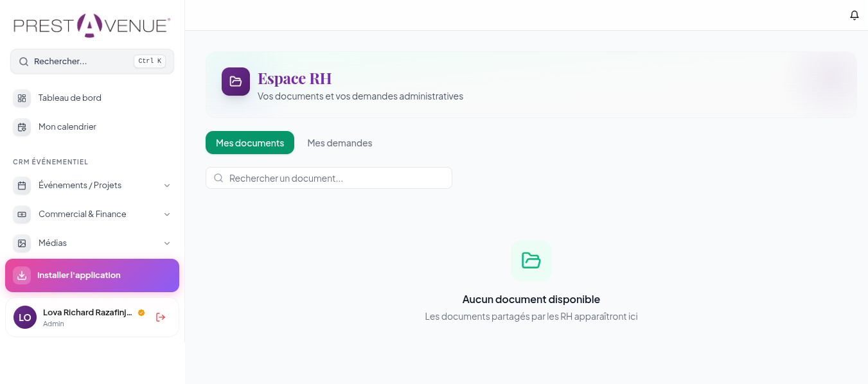Click the Commercial & Finance money icon

click(22, 214)
